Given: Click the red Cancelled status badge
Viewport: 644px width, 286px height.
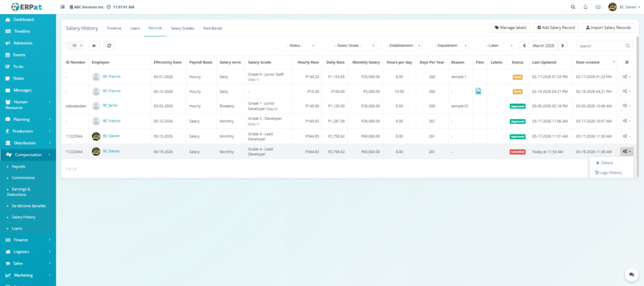Looking at the screenshot, I should tap(517, 152).
